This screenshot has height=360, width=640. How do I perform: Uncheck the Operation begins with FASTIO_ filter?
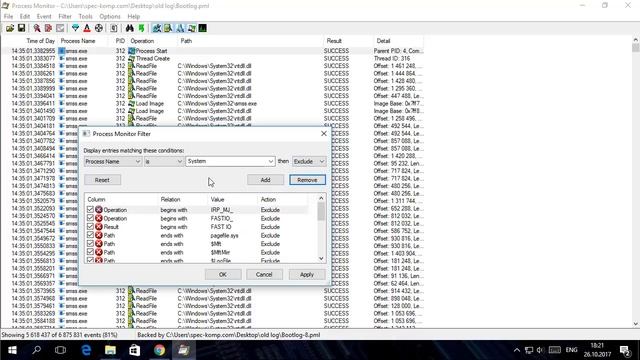coord(90,218)
